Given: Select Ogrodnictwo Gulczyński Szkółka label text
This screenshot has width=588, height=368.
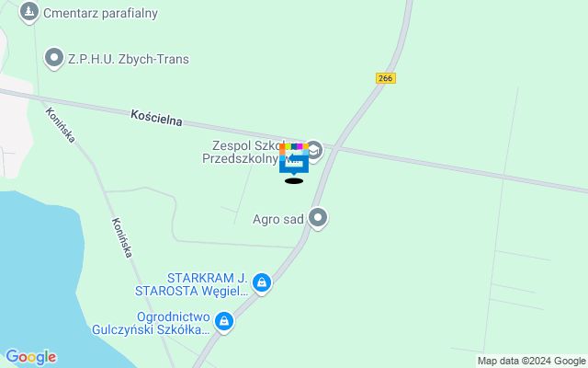Looking at the screenshot, I should pos(151,323).
